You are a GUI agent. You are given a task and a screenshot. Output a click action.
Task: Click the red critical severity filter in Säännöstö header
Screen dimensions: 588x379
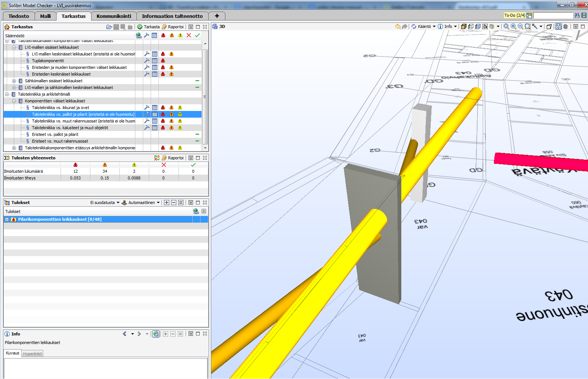pyautogui.click(x=163, y=35)
